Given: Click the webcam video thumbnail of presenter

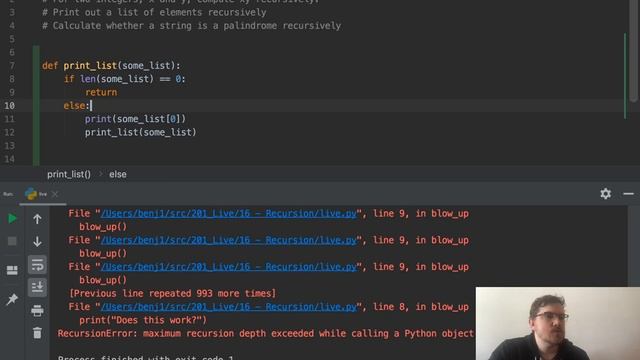Looking at the screenshot, I should coord(558,323).
